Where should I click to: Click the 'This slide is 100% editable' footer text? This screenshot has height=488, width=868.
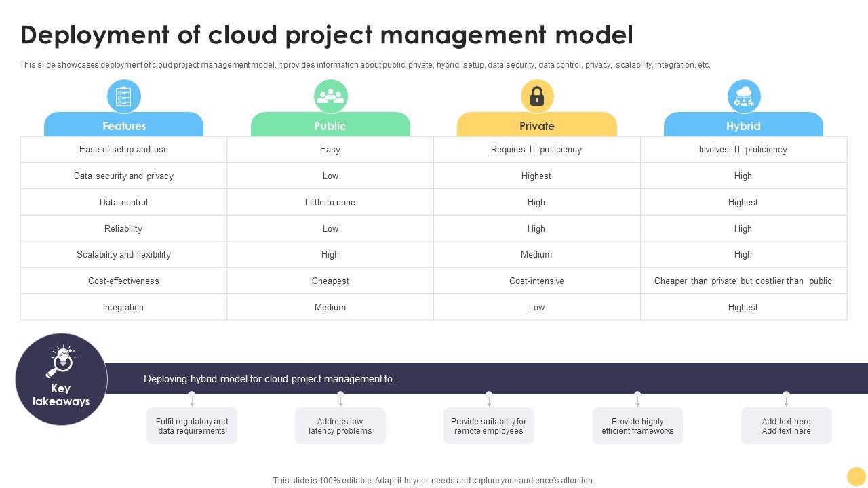click(434, 481)
